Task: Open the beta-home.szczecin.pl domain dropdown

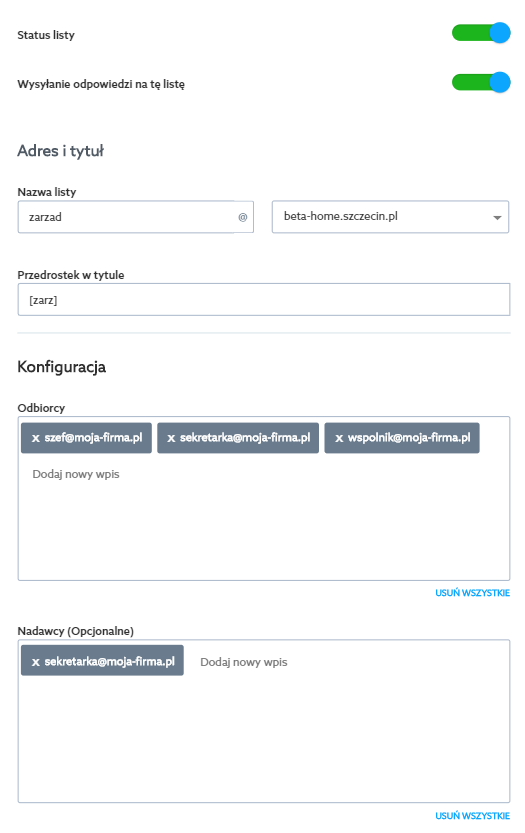Action: point(390,217)
